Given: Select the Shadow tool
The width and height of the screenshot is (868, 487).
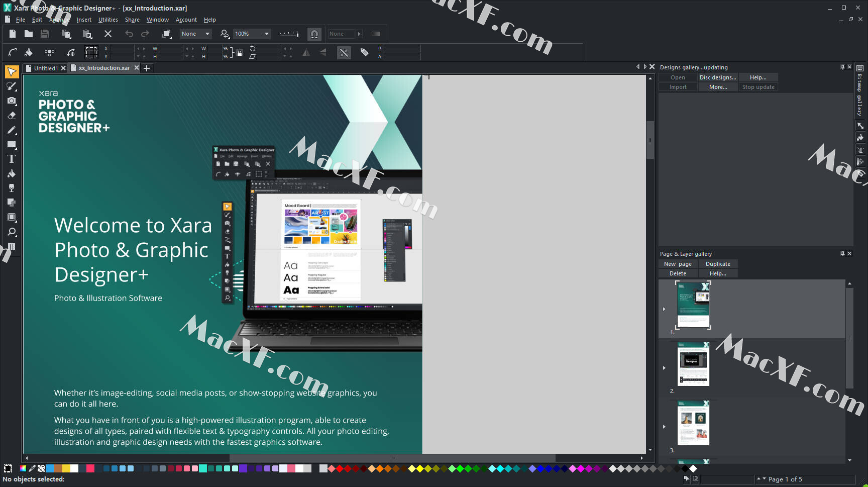Looking at the screenshot, I should tap(12, 203).
